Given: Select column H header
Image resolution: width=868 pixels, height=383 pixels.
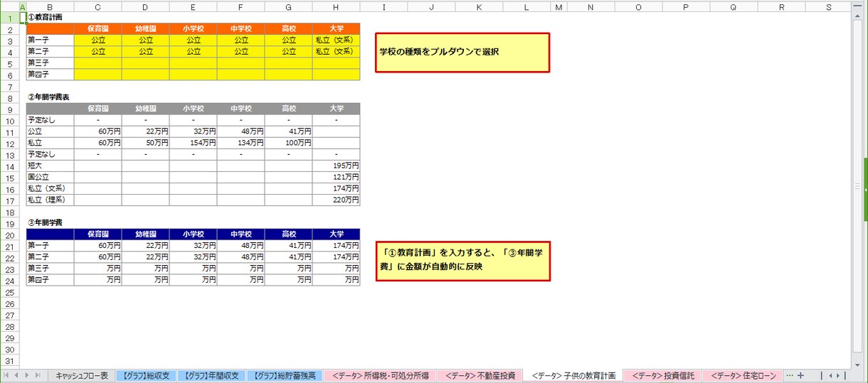Looking at the screenshot, I should 336,7.
